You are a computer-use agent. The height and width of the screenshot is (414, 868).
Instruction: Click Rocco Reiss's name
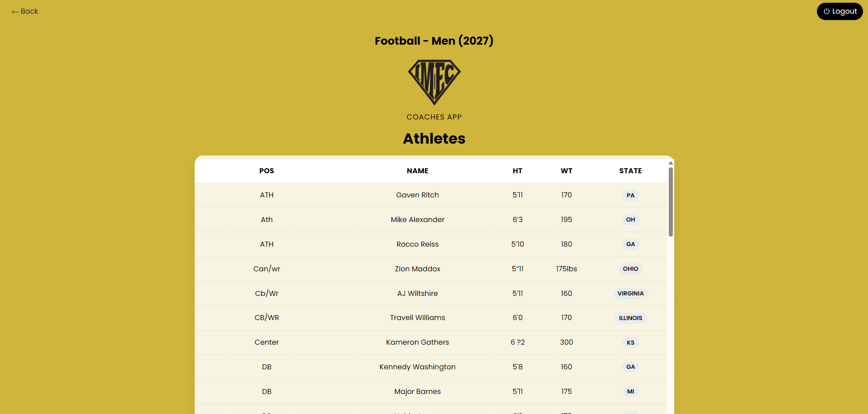pos(417,244)
